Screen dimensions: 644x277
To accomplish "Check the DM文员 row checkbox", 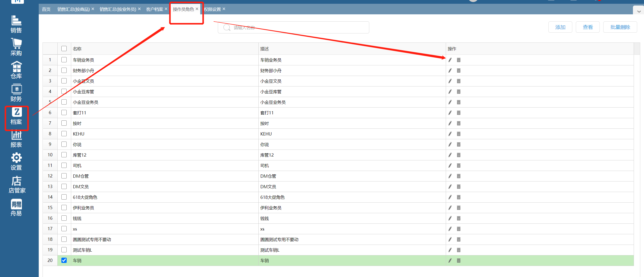I will point(64,186).
